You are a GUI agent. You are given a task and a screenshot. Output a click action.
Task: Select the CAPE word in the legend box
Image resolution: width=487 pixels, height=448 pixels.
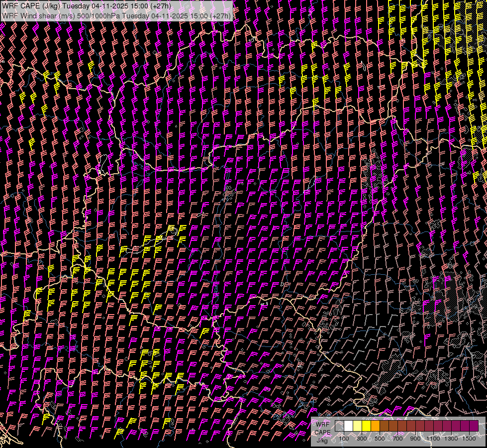[x=322, y=432]
